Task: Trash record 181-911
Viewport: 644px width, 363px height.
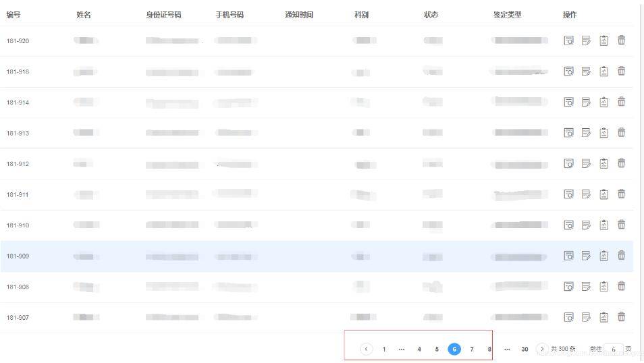Action: click(x=622, y=194)
